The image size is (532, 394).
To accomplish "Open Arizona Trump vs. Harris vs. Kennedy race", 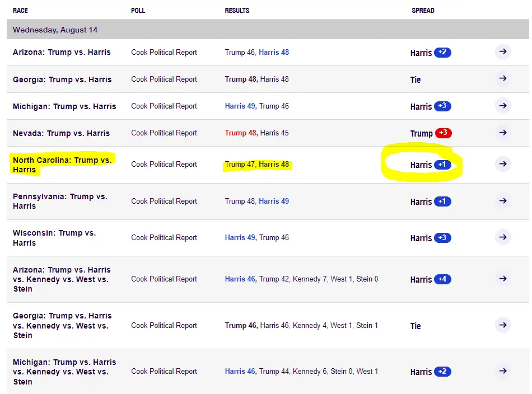I will click(62, 279).
